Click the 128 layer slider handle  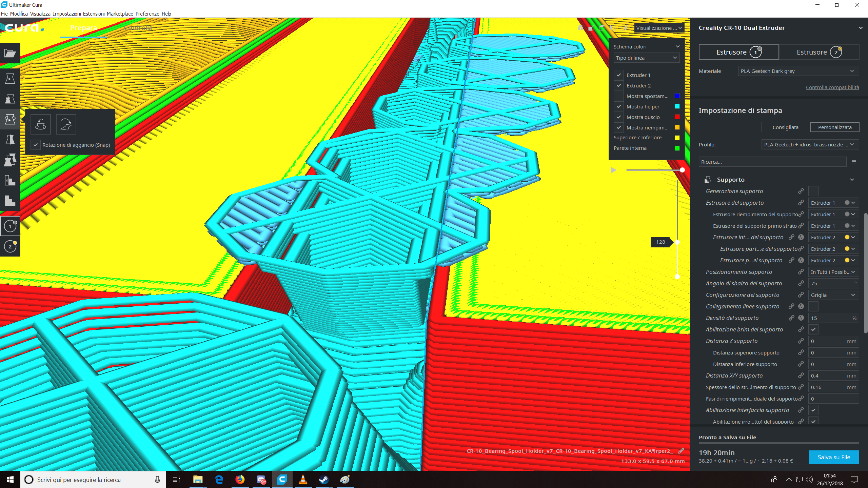[x=677, y=242]
